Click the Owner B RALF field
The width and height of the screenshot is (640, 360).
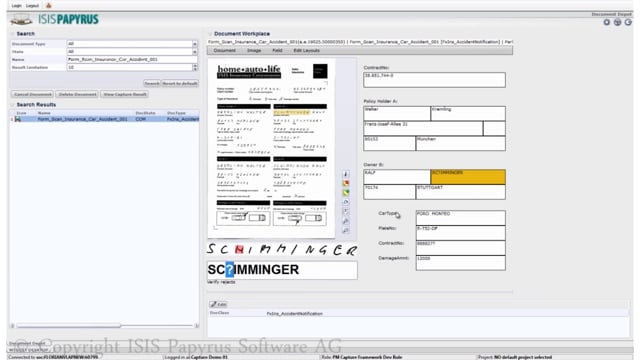tap(397, 177)
